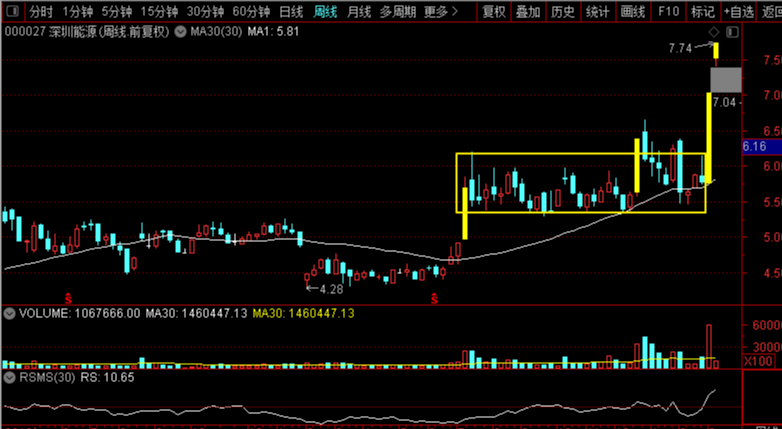
Task: Open F10 company information
Action: pos(668,12)
